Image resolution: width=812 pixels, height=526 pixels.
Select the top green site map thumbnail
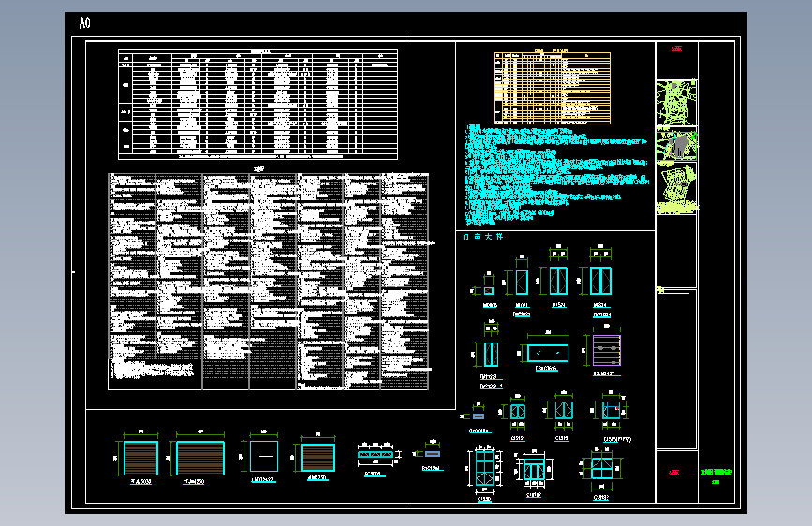[676, 103]
